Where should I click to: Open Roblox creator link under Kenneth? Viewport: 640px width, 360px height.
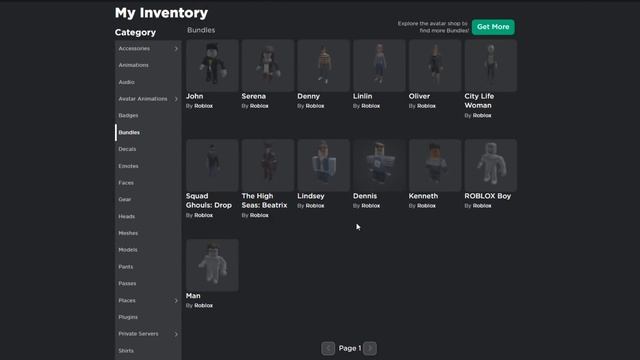coord(426,206)
